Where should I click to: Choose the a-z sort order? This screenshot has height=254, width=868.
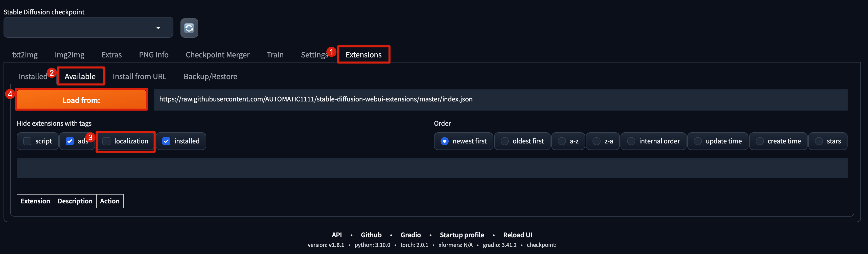coord(562,141)
